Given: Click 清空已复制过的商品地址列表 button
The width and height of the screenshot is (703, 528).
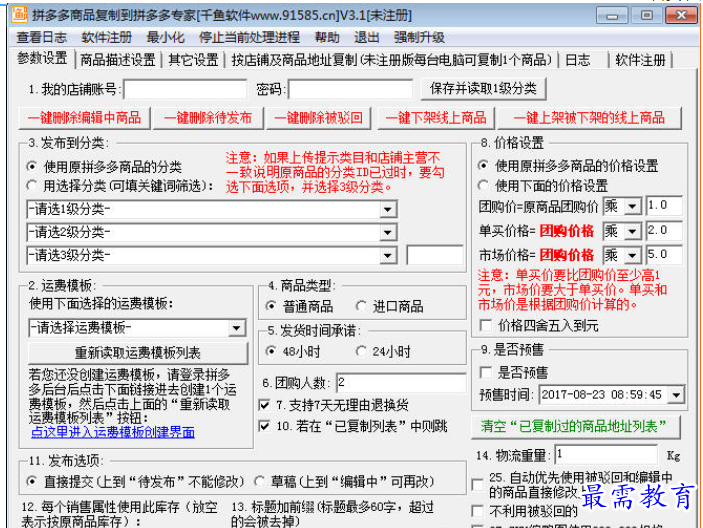Looking at the screenshot, I should (576, 426).
